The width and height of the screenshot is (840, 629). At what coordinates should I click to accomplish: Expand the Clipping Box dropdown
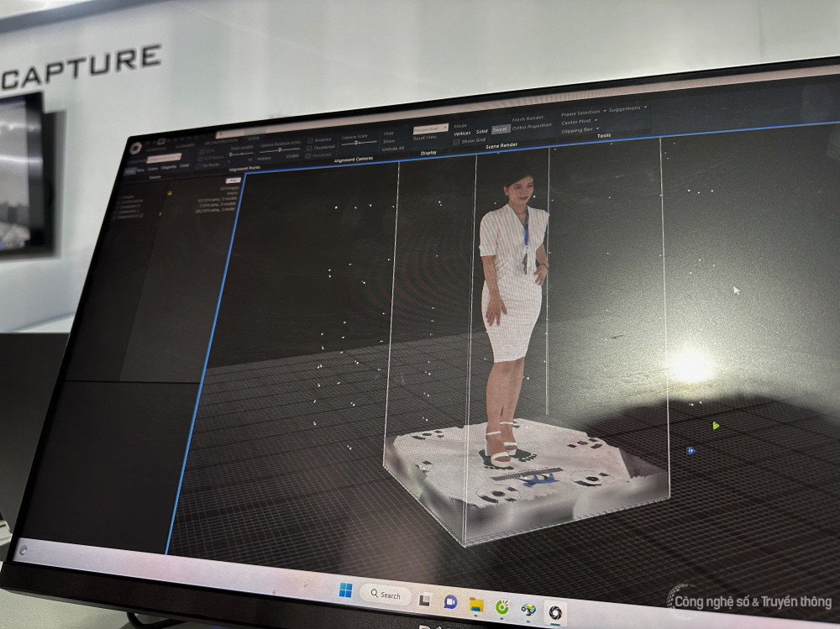click(x=580, y=130)
